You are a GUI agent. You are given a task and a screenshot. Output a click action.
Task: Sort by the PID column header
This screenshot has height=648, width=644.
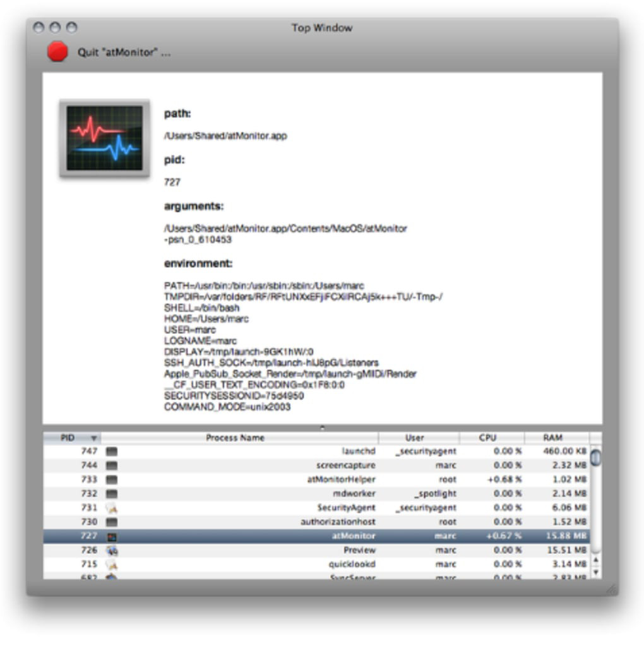click(72, 438)
